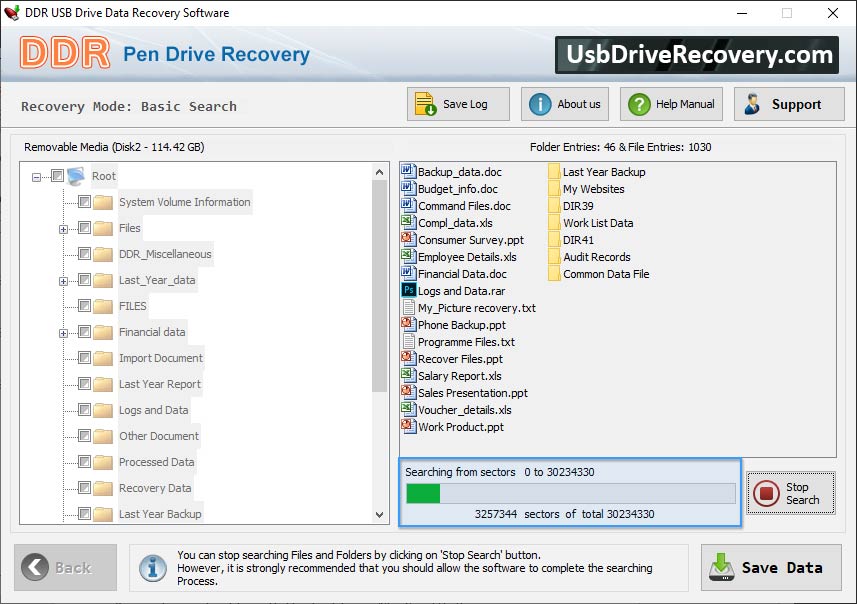Select Work Product.ppt in file list

461,427
